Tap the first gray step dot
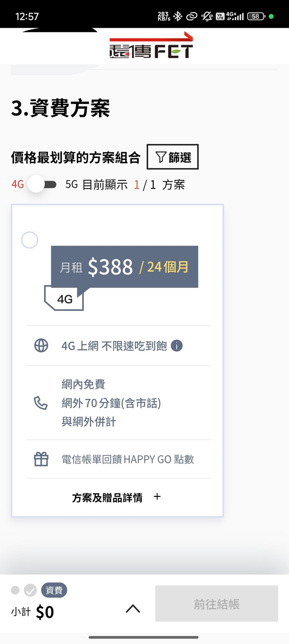The height and width of the screenshot is (644, 289). (x=15, y=590)
